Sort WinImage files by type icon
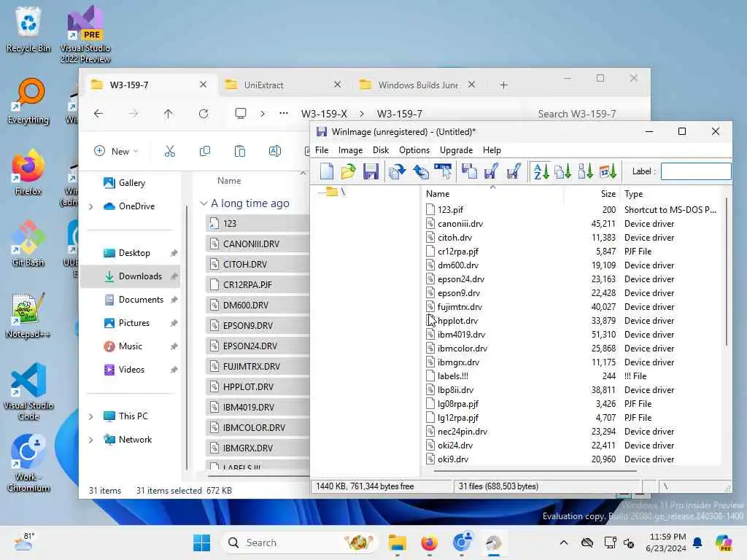The height and width of the screenshot is (560, 747). (x=562, y=171)
